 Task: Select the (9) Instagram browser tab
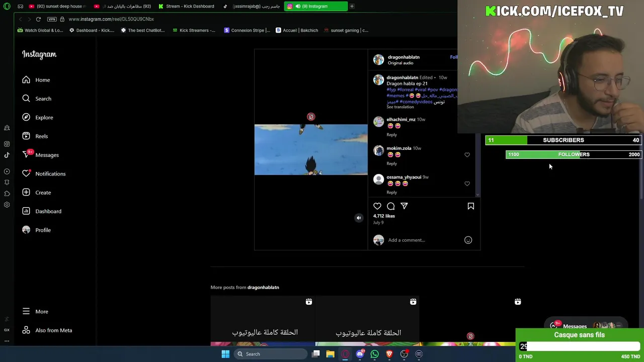(x=315, y=6)
